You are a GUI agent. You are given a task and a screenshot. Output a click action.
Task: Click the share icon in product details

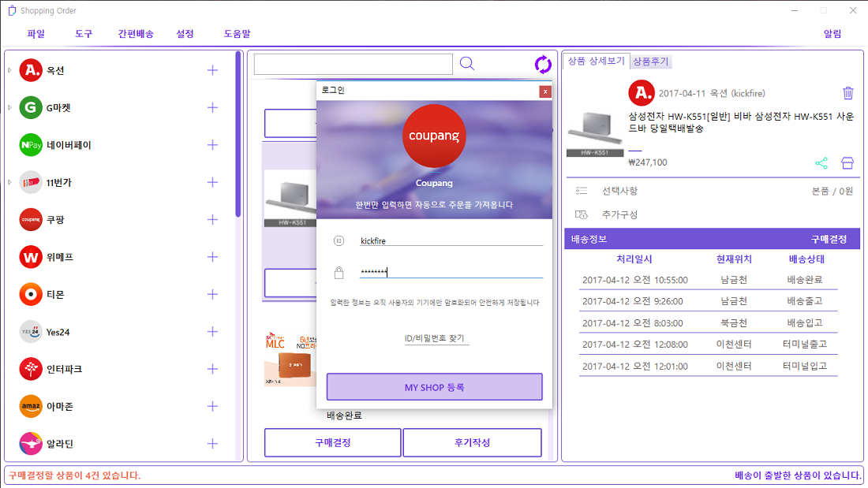pyautogui.click(x=821, y=162)
